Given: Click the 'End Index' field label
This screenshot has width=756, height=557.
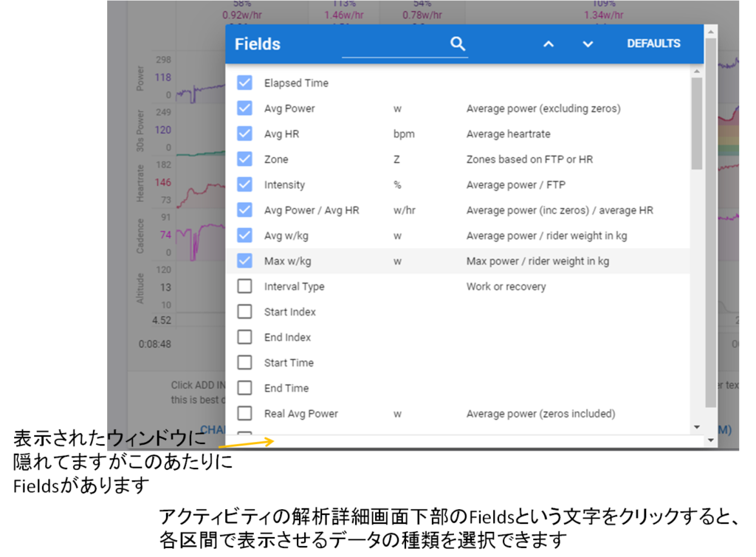Looking at the screenshot, I should (287, 337).
